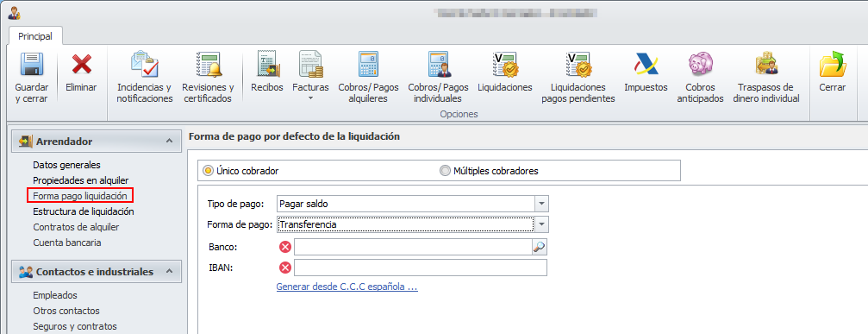
Task: Click the Facturas icon
Action: tap(310, 64)
